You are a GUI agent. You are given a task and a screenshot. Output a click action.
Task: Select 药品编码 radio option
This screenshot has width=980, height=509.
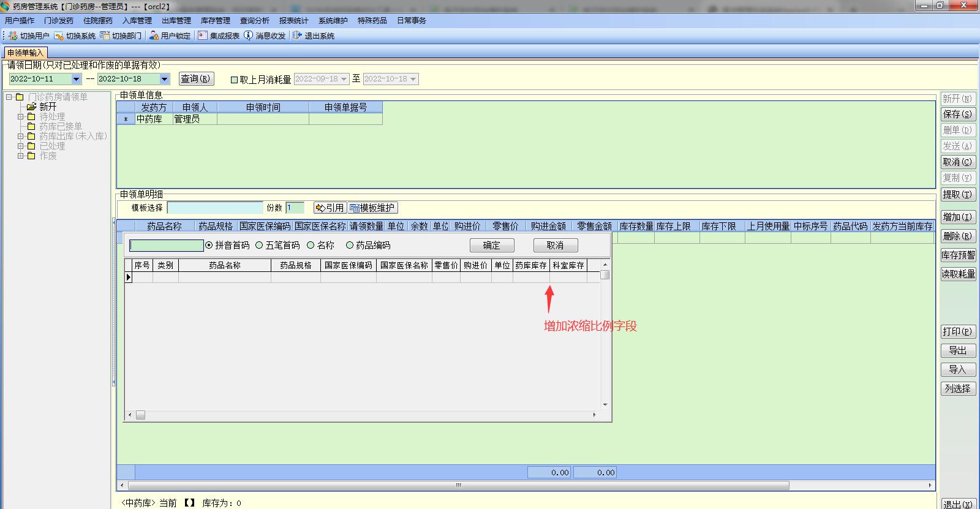tap(350, 245)
